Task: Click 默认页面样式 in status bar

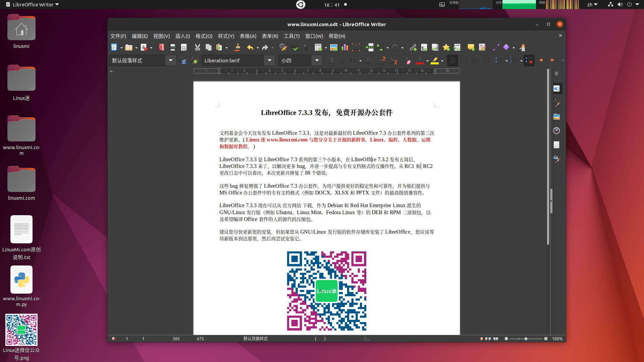Action: 256,339
